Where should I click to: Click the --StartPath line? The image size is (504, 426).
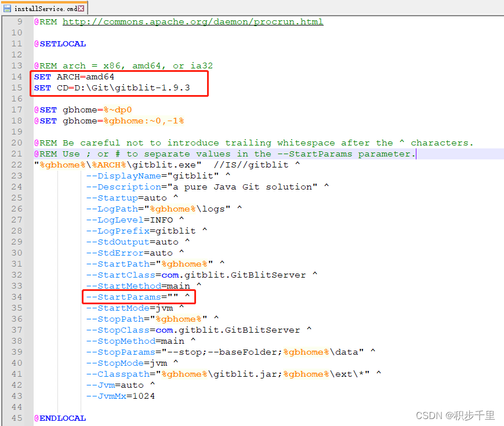click(155, 264)
